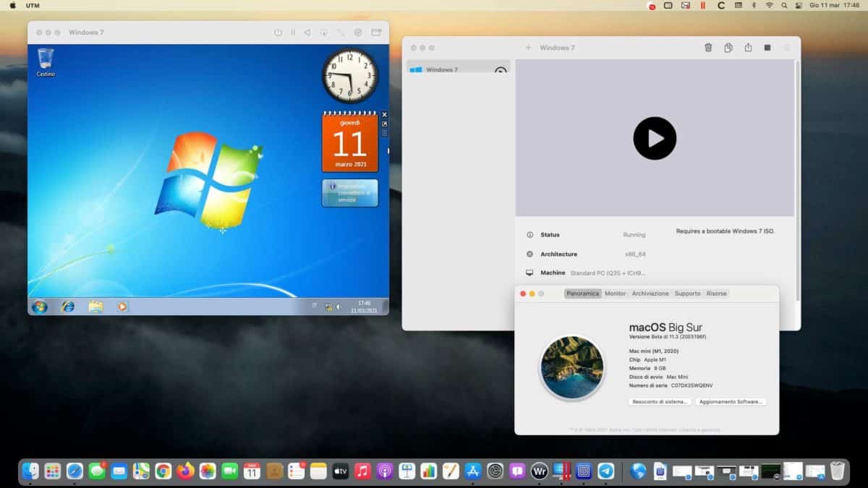Click the restart arrow icon in the VM window toolbar
868x488 pixels.
(x=307, y=33)
